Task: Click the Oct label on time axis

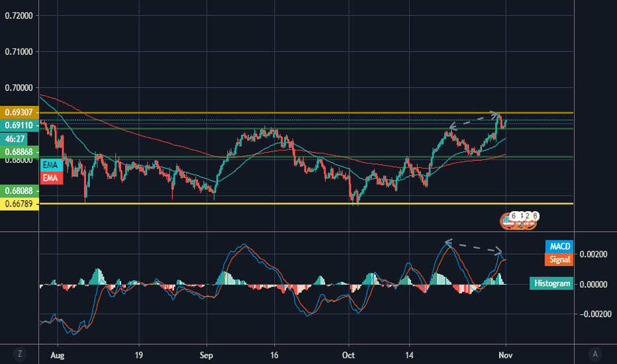Action: (x=348, y=355)
